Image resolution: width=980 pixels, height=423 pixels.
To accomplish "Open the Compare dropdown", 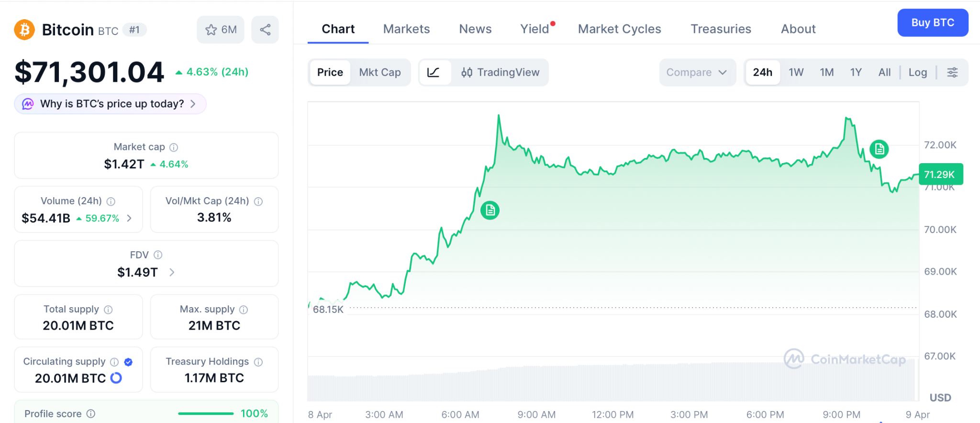I will click(697, 72).
